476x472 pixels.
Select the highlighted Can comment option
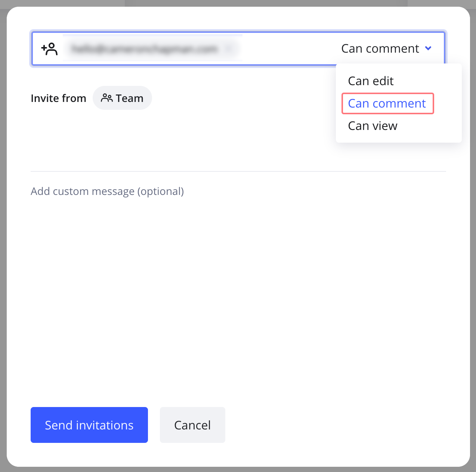387,103
